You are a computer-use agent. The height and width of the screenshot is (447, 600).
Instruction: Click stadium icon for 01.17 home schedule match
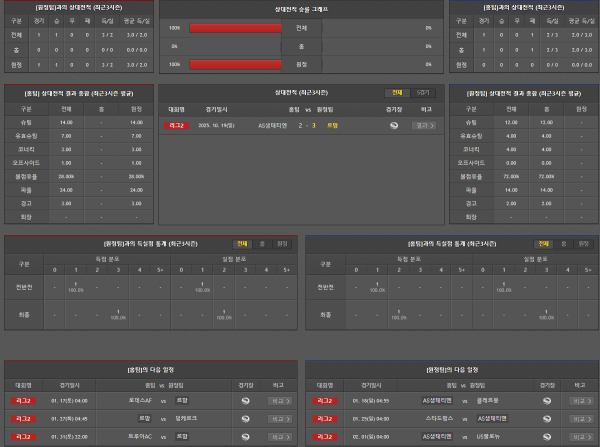246,400
